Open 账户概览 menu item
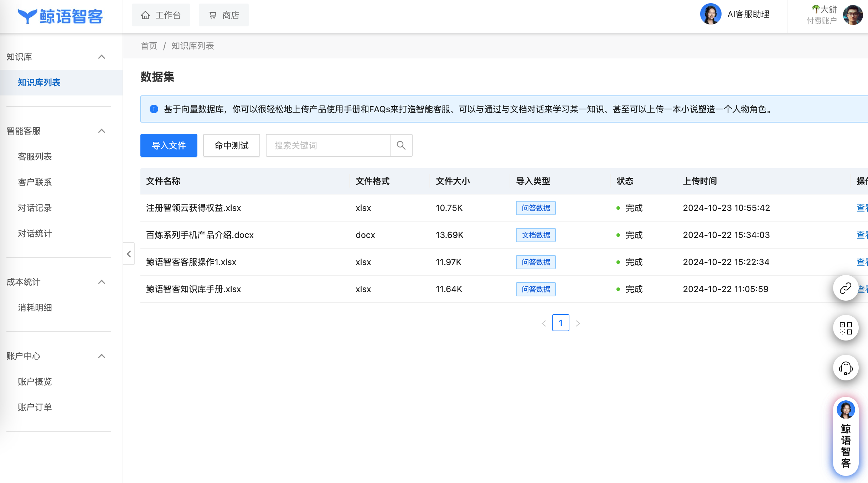868x483 pixels. click(x=35, y=382)
